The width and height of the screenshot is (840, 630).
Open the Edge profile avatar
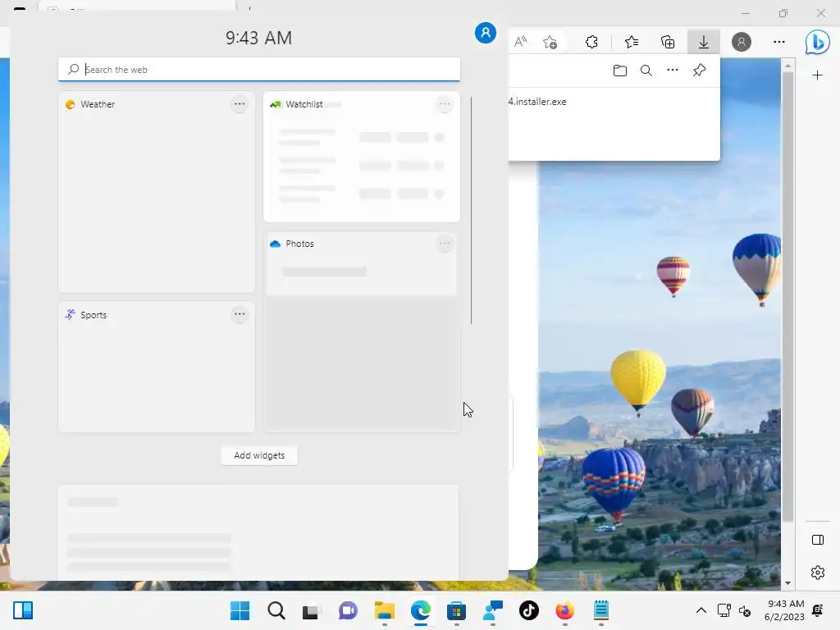click(x=742, y=42)
